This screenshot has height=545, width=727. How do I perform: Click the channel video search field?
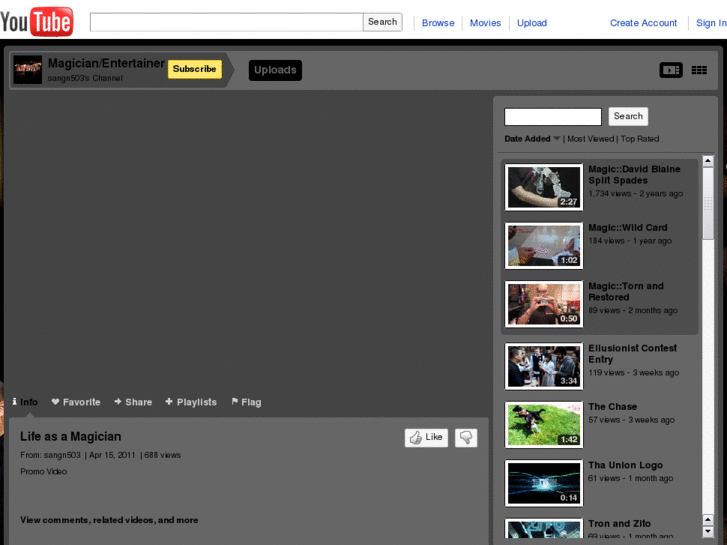(x=553, y=117)
